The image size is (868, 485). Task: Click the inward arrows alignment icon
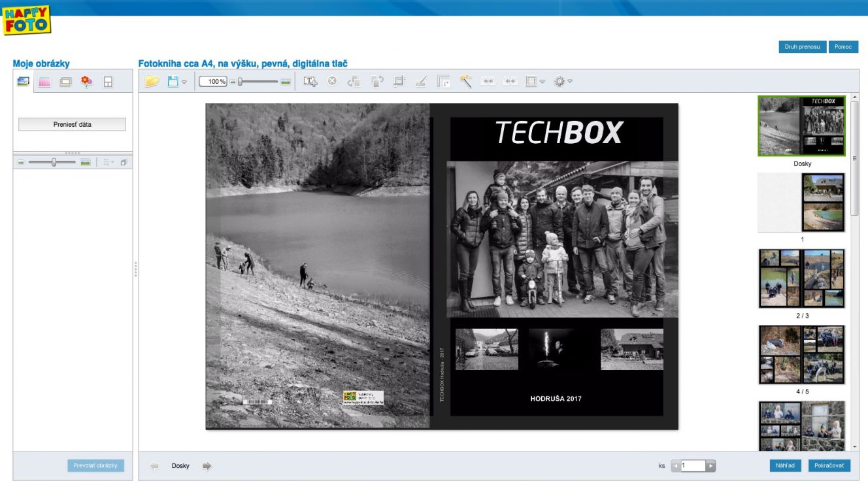coord(488,82)
